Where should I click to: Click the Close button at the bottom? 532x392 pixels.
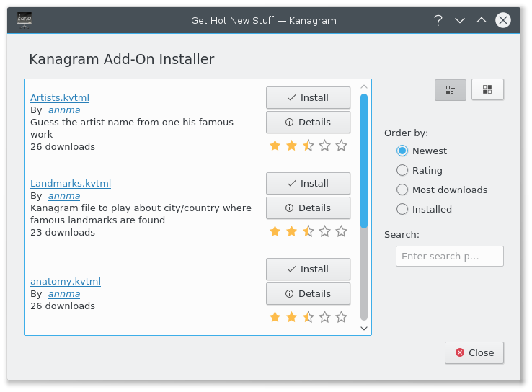point(474,352)
